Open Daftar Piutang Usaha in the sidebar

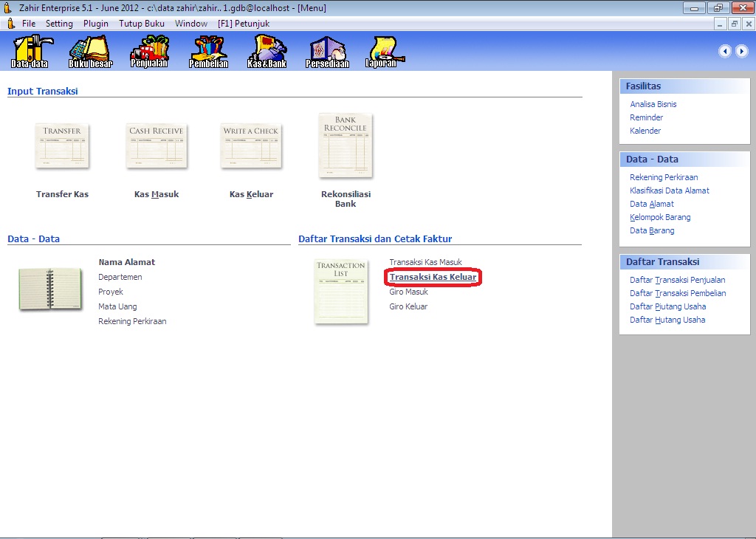tap(667, 306)
